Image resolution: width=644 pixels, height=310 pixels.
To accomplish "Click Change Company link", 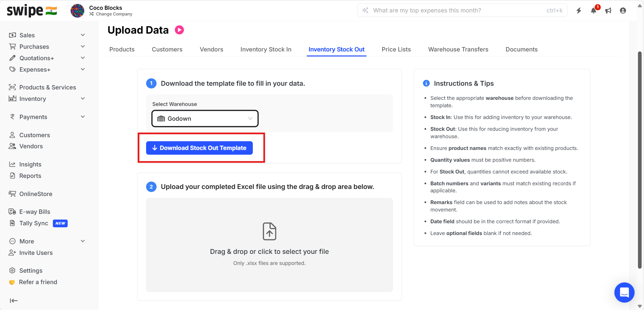I will coord(114,14).
